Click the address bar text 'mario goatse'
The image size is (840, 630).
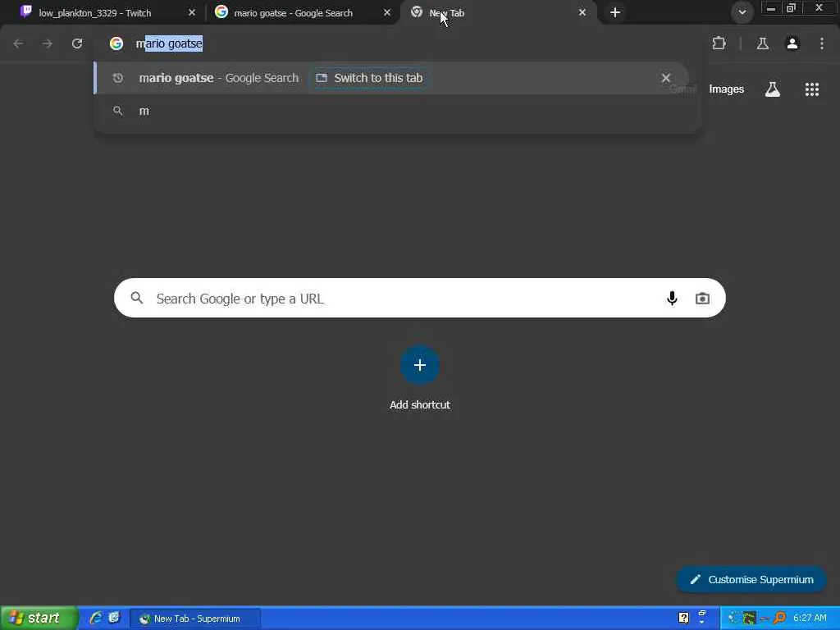coord(169,43)
